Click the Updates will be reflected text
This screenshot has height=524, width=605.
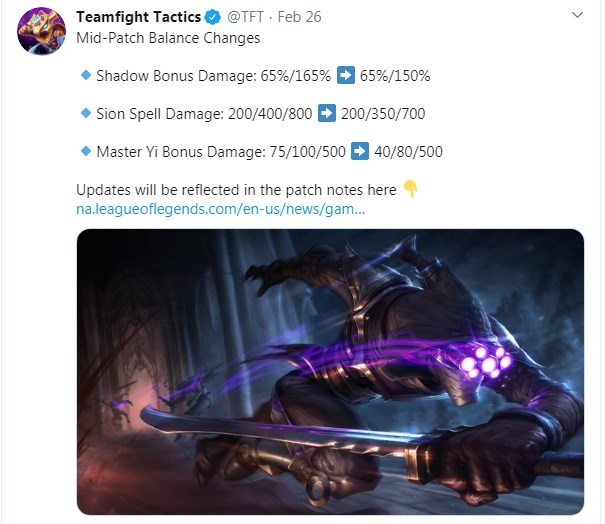pos(236,190)
